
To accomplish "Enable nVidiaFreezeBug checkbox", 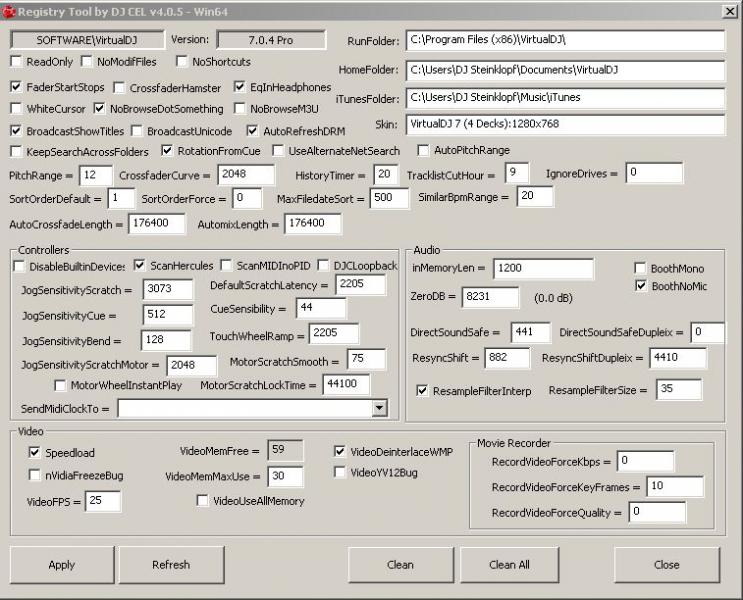I will point(35,475).
